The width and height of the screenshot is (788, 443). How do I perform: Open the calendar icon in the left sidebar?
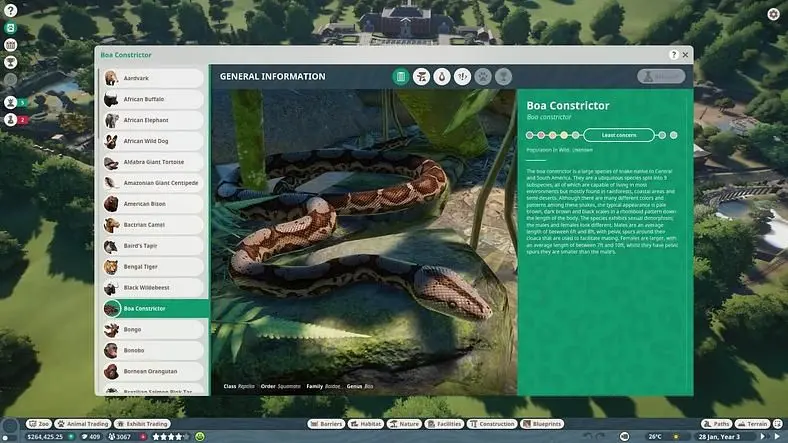[x=10, y=45]
